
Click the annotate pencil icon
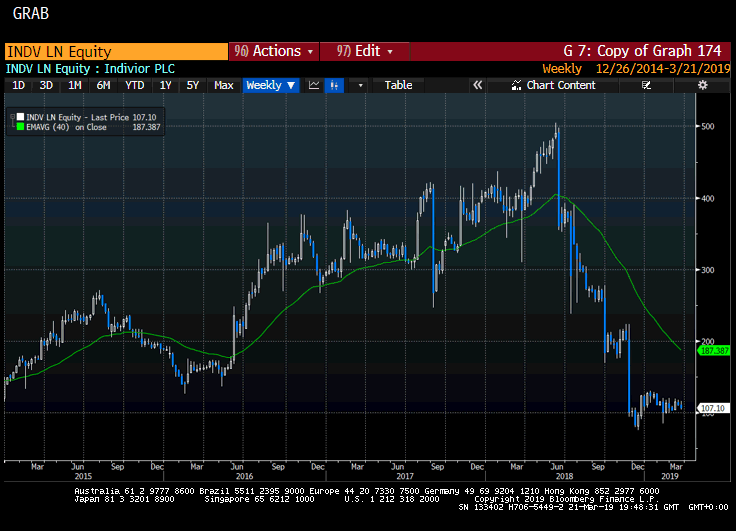[x=646, y=85]
